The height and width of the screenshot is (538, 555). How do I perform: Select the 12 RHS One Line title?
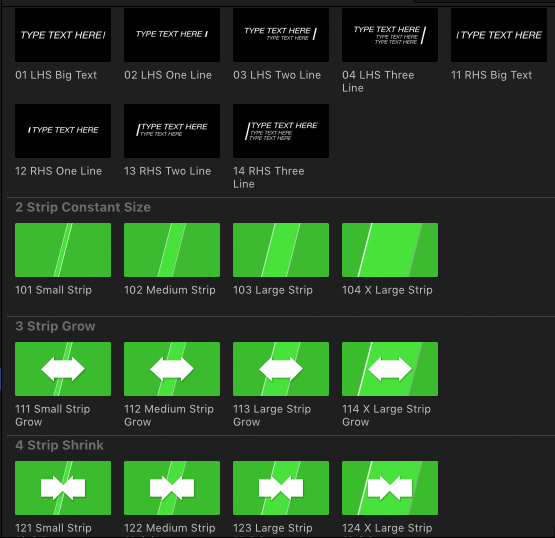coord(63,131)
